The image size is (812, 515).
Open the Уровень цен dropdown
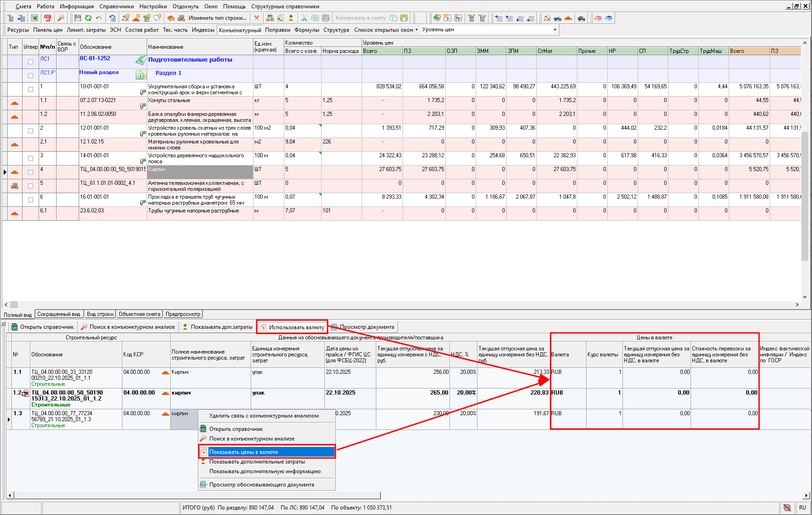tap(555, 30)
